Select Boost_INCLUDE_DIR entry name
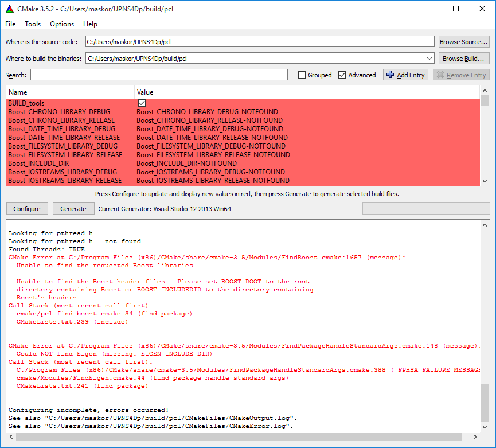 pyautogui.click(x=38, y=163)
